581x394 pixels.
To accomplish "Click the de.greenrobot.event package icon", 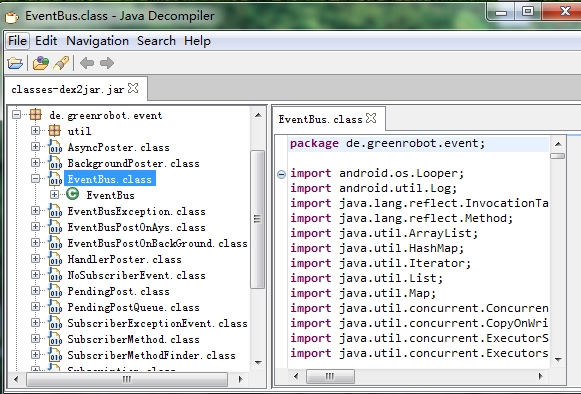I will coord(36,115).
